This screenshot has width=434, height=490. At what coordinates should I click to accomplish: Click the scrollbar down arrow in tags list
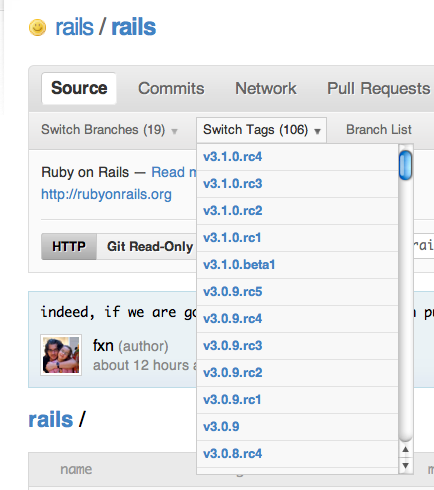(x=405, y=465)
